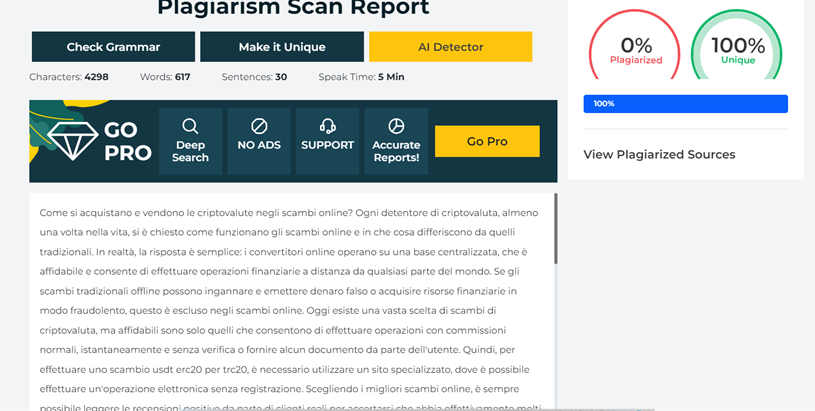The image size is (815, 411).
Task: Click the Plagiarism Scan Report heading
Action: [293, 9]
